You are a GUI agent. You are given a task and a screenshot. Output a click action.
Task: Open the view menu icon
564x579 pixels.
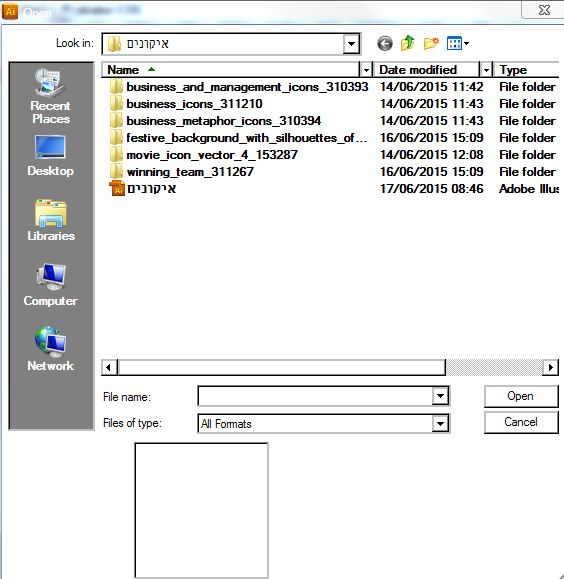pyautogui.click(x=457, y=44)
